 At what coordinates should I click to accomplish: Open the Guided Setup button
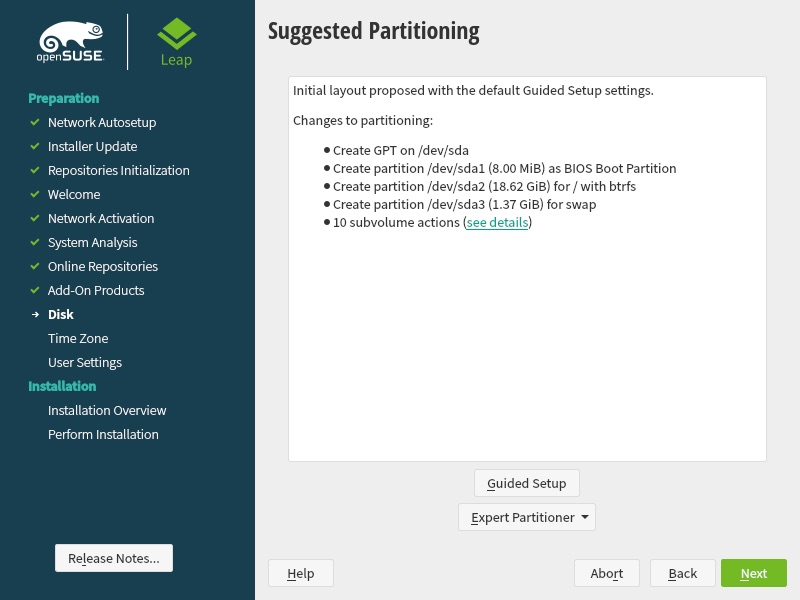pos(527,483)
